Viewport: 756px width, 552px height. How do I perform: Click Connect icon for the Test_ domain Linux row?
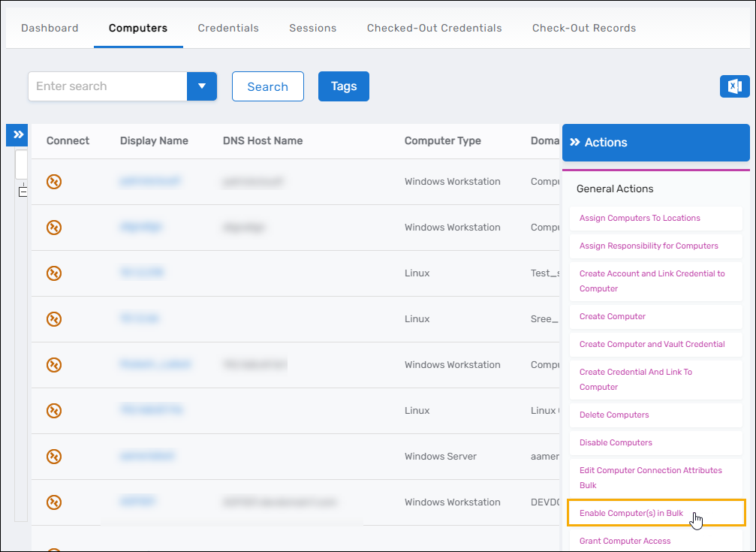54,273
